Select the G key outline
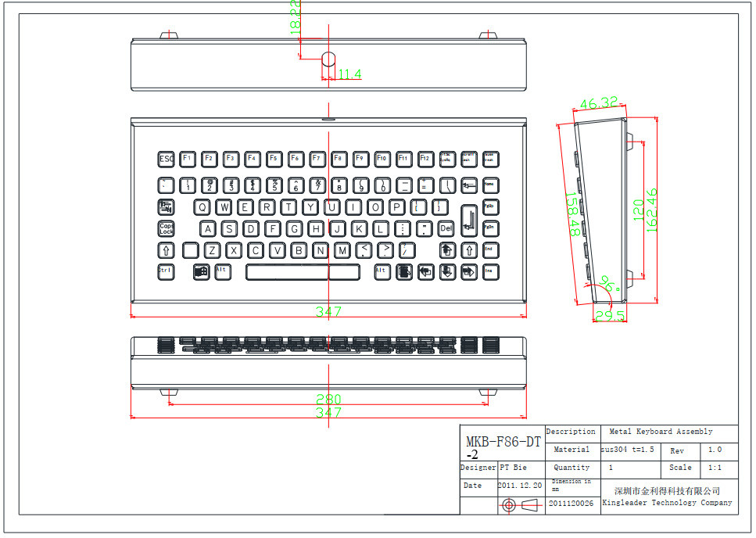The height and width of the screenshot is (538, 756). click(x=294, y=228)
